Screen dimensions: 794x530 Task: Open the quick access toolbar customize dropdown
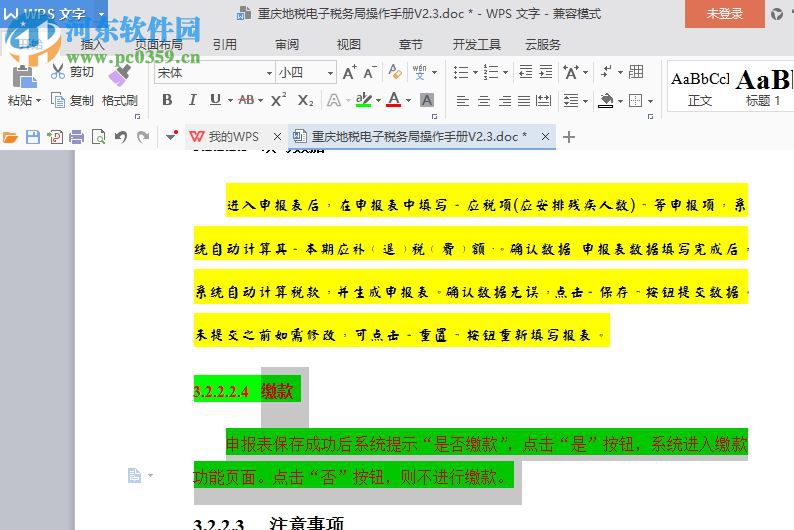coord(171,136)
